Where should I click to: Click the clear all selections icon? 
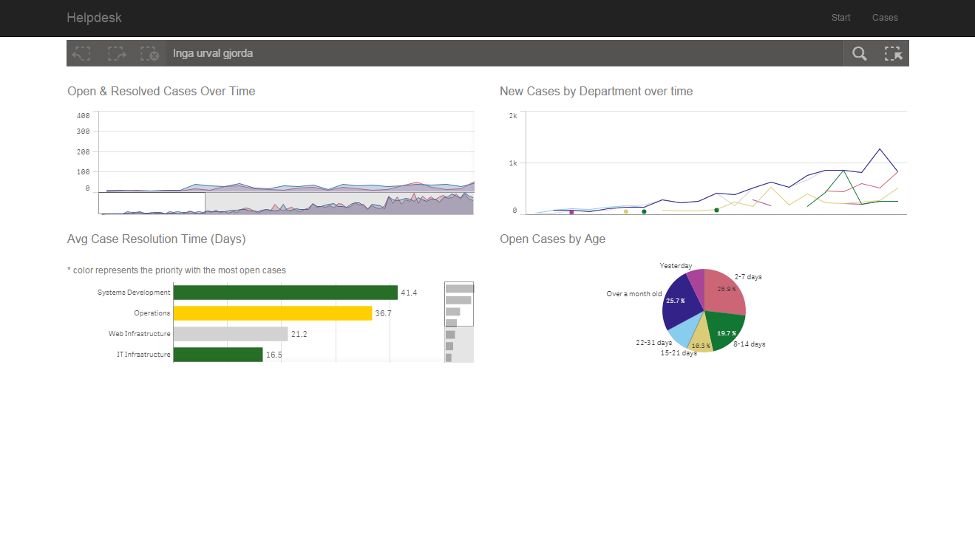coord(149,53)
